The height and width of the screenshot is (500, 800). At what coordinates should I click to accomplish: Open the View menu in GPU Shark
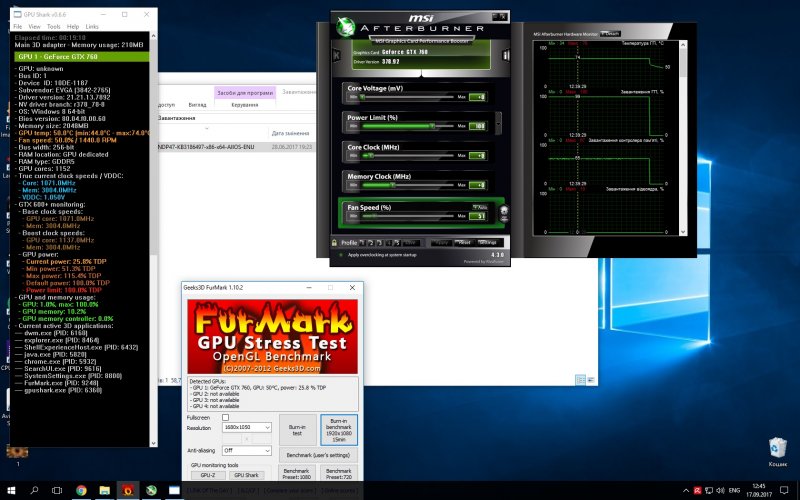click(x=35, y=26)
